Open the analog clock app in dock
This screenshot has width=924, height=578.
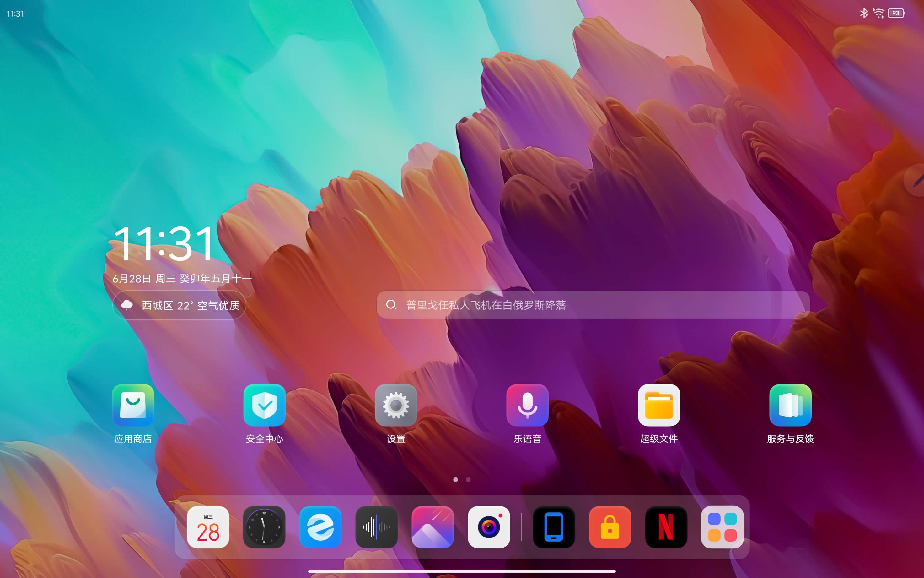click(x=264, y=527)
